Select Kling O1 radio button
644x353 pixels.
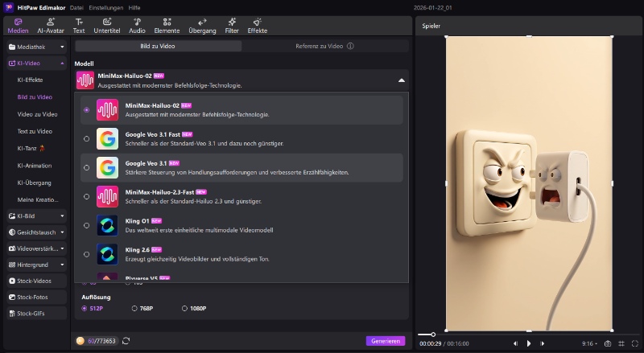coord(86,225)
